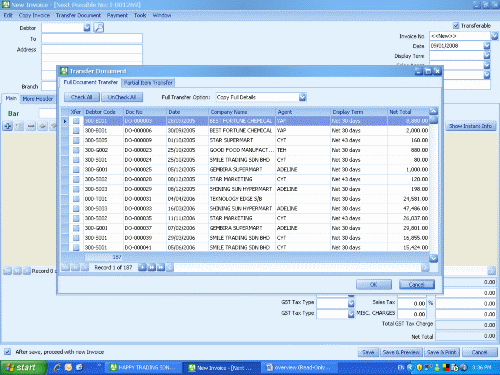This screenshot has height=375, width=500.
Task: Sort grid by Debtor Code column header
Action: 103,112
